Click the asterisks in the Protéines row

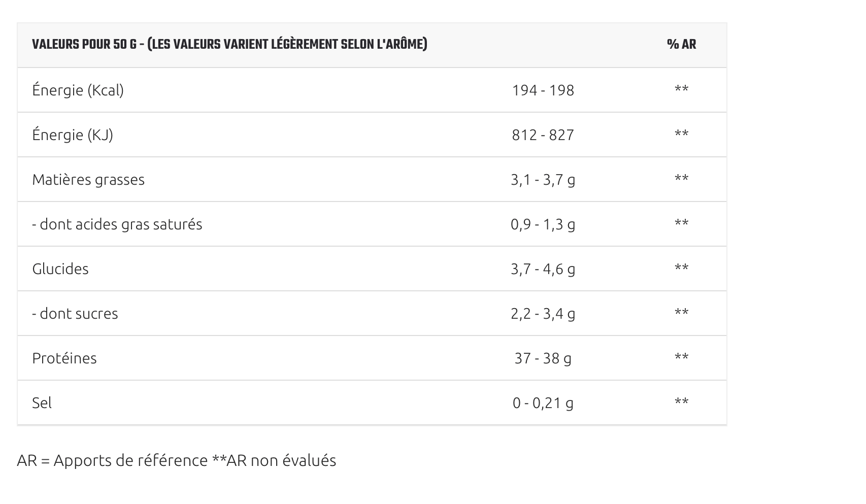coord(681,357)
